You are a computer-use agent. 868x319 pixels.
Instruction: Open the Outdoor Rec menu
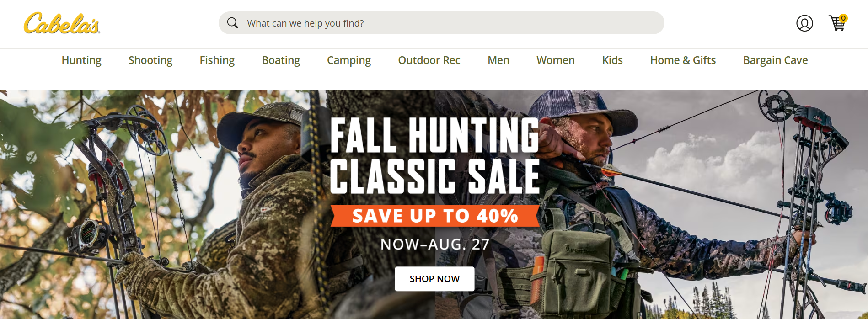coord(429,60)
